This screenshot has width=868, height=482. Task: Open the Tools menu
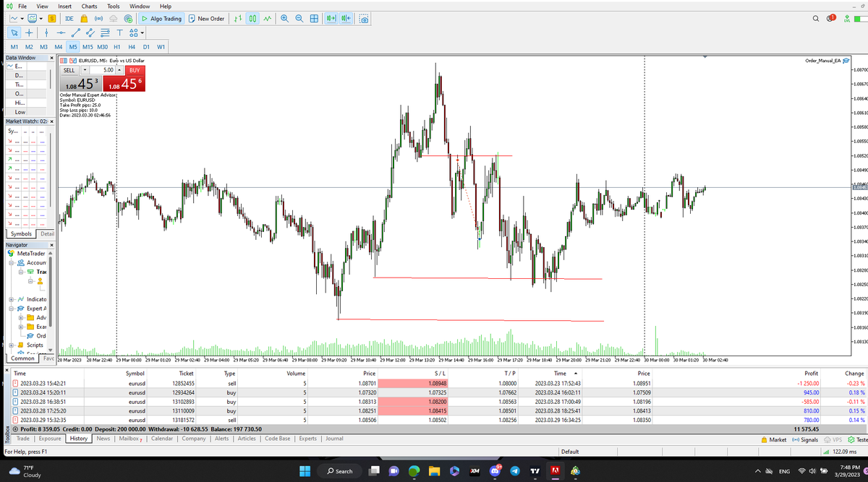(x=114, y=6)
